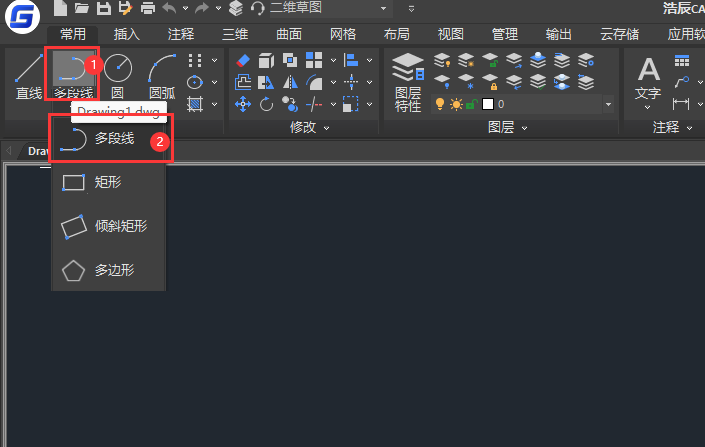Viewport: 705px width, 447px height.
Task: Toggle the layer sun freeze icon
Action: click(456, 104)
